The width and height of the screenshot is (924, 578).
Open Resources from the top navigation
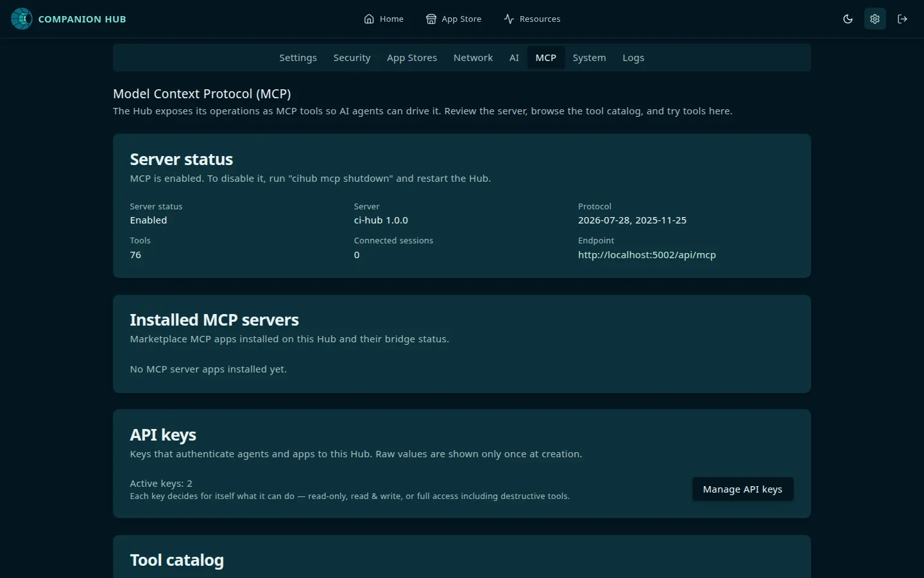click(532, 19)
